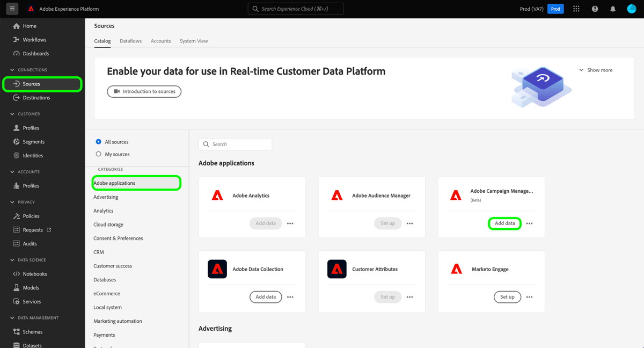Viewport: 644px width, 348px height.
Task: Switch to the System View tab
Action: point(194,41)
